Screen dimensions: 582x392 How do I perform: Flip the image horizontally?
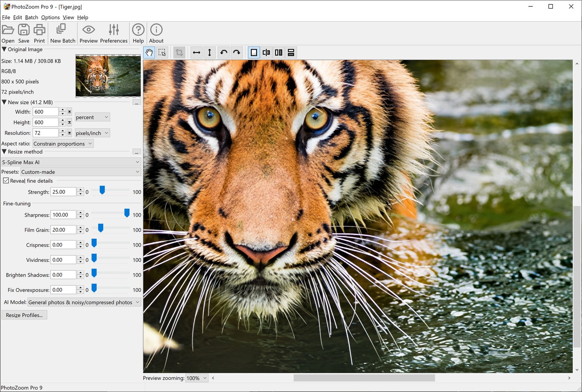196,53
